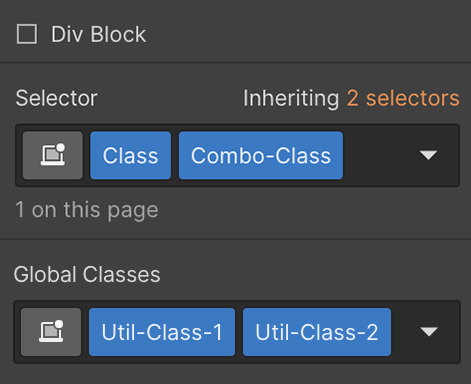471x384 pixels.
Task: Click the divider line under Div Block header
Action: point(235,63)
